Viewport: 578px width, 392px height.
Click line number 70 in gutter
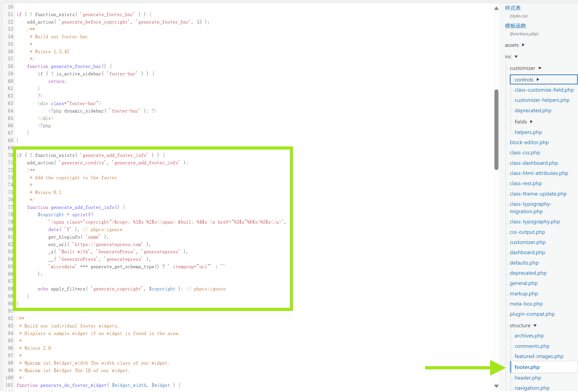tap(10, 155)
